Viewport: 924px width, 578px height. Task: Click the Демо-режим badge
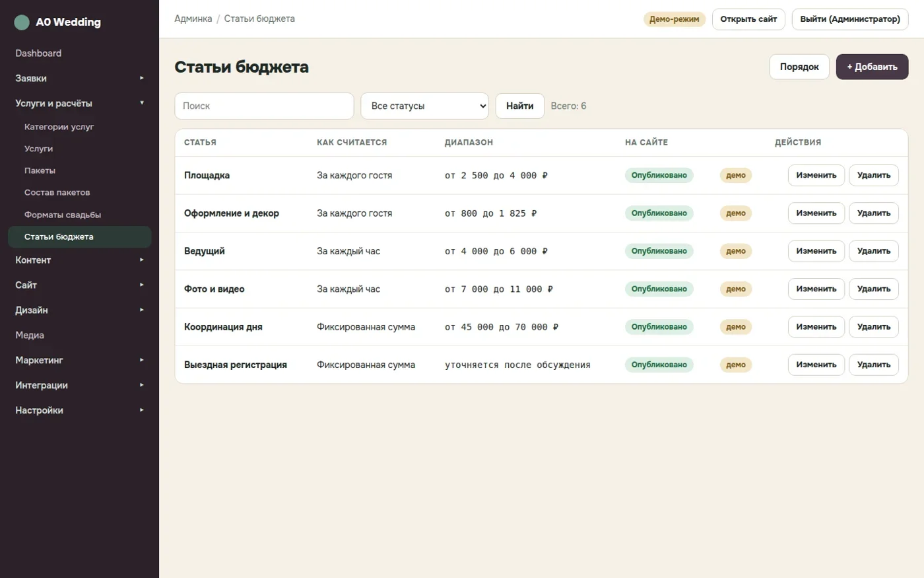tap(675, 19)
